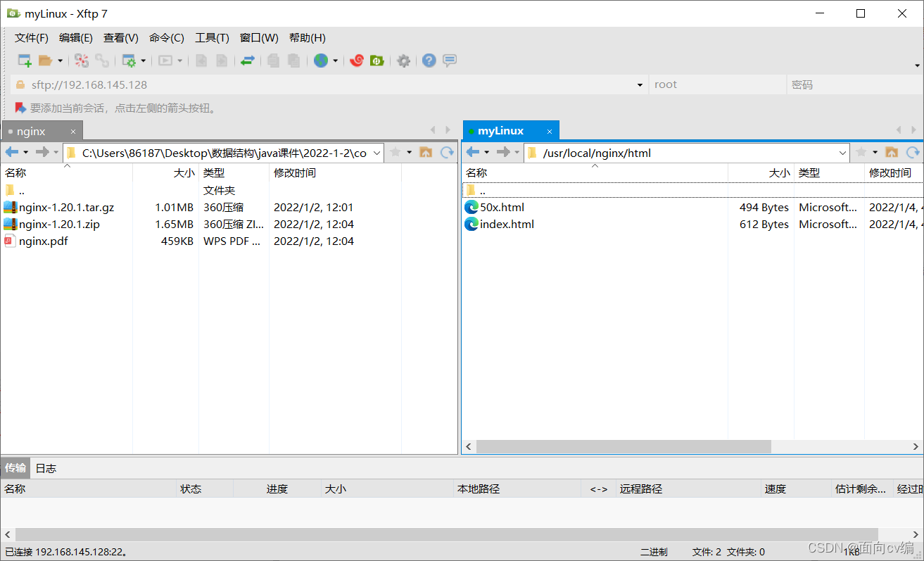Close the nginx tab
The image size is (924, 561).
click(72, 131)
